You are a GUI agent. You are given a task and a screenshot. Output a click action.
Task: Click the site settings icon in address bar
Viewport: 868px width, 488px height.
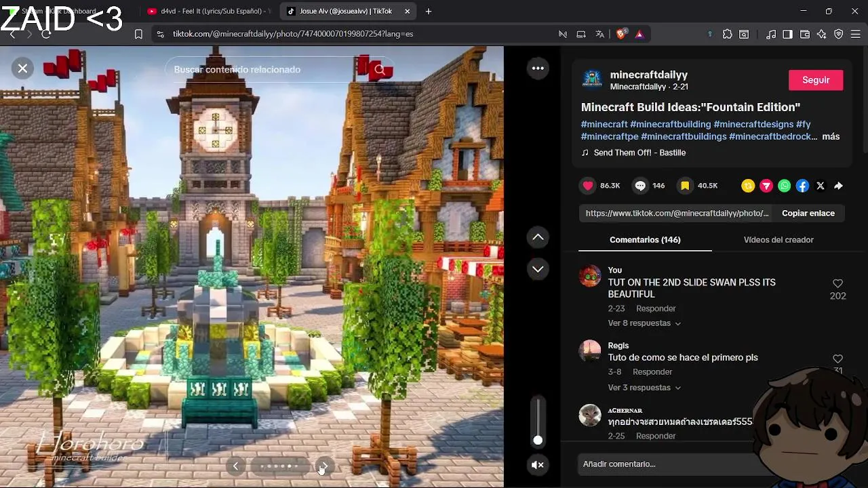(159, 34)
